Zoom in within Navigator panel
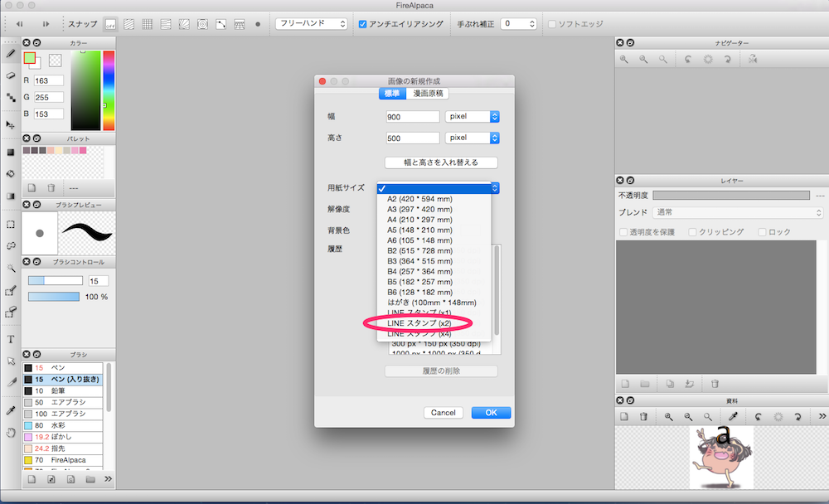 tap(624, 59)
